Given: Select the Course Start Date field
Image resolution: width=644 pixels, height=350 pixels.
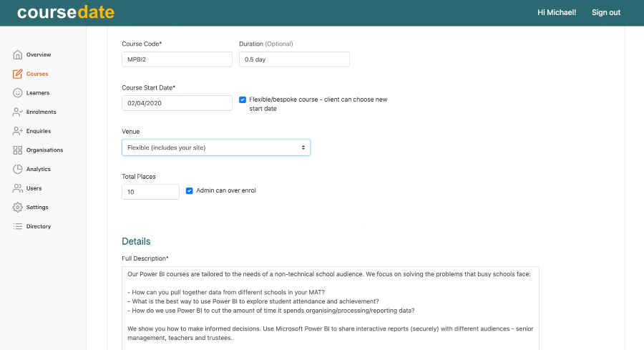Looking at the screenshot, I should coord(177,103).
